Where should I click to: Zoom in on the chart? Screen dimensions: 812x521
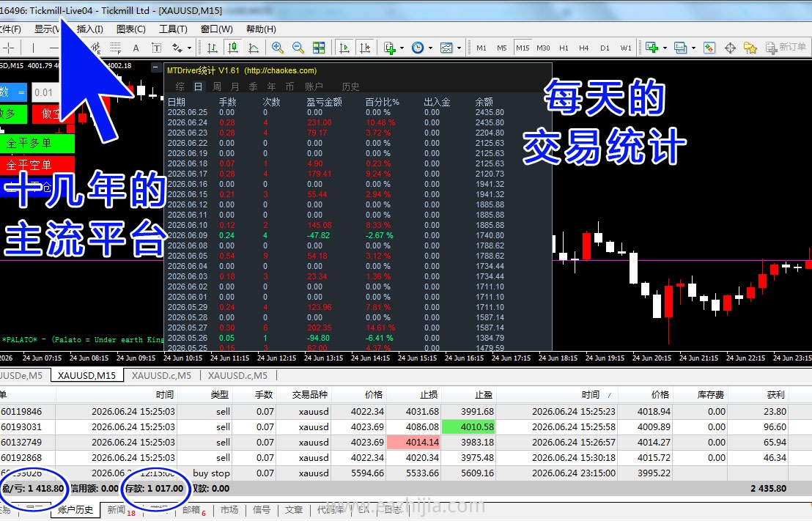pos(278,48)
